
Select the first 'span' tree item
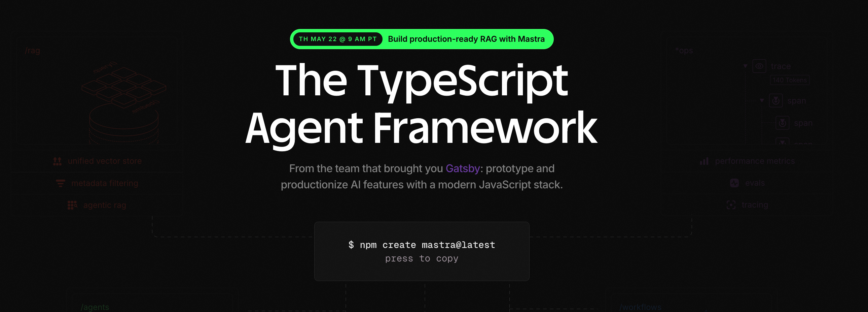[797, 101]
